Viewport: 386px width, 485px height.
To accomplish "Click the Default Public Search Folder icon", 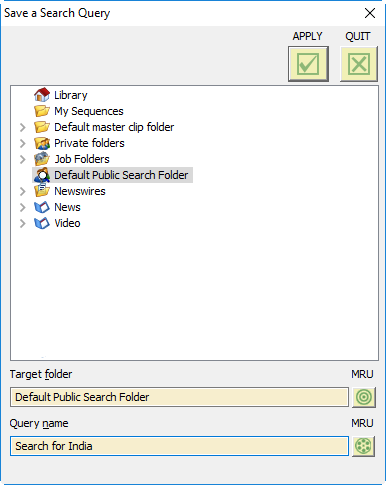I will point(42,175).
